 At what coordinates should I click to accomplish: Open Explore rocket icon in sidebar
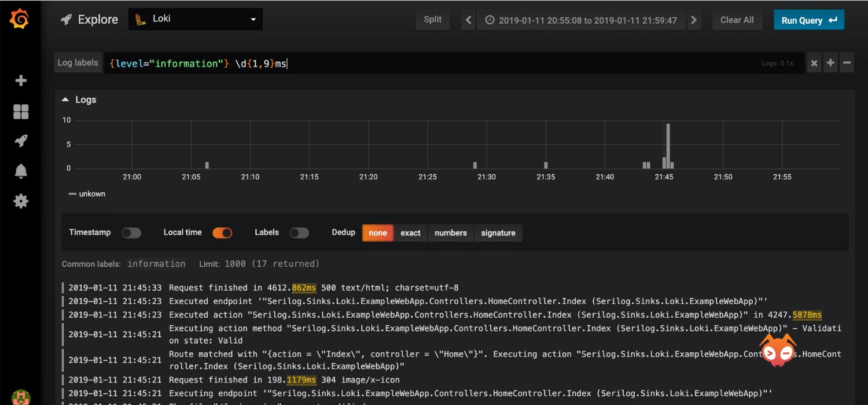pos(21,141)
